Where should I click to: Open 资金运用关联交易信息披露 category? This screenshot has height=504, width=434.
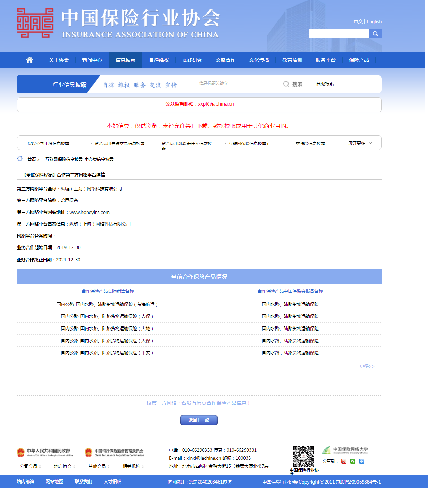pyautogui.click(x=119, y=143)
